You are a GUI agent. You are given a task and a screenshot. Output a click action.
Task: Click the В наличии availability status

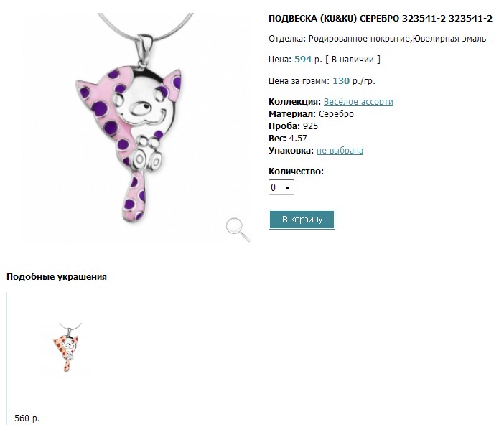[x=353, y=60]
